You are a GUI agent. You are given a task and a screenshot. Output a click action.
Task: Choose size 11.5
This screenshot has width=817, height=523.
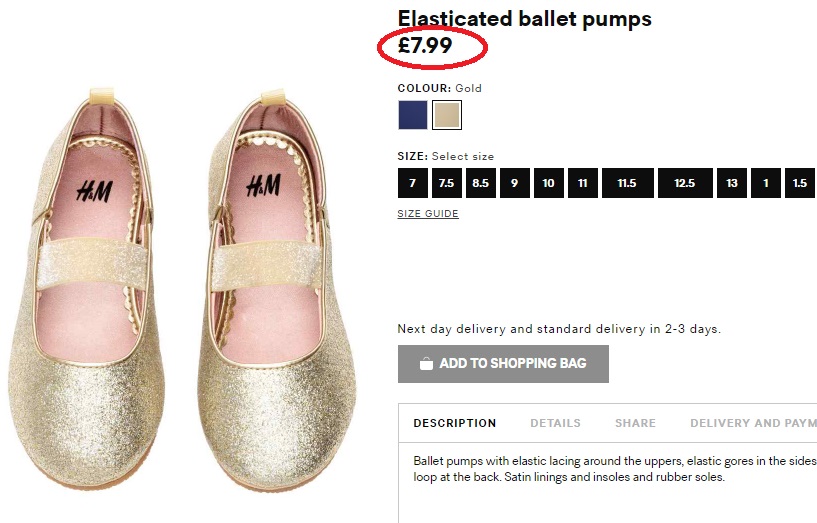(x=627, y=183)
